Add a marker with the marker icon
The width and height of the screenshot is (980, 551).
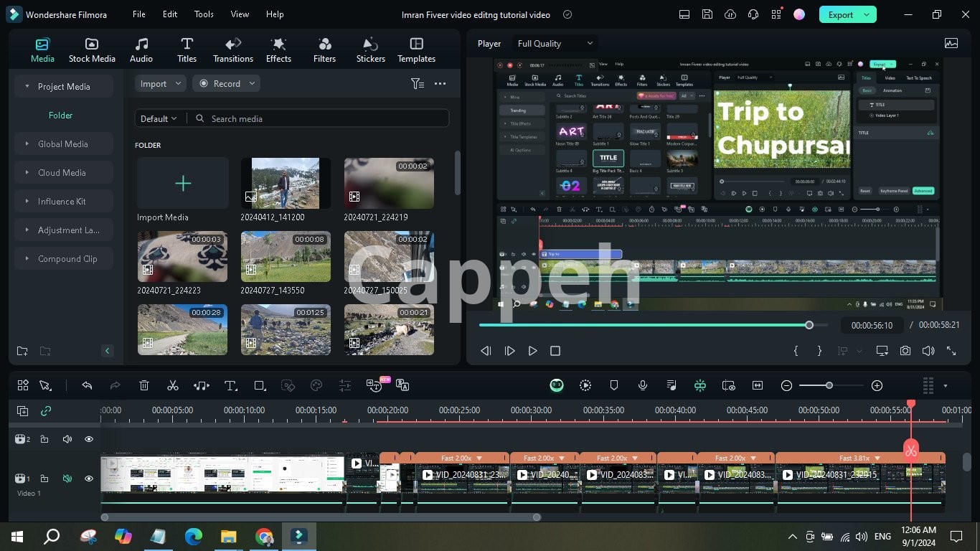pyautogui.click(x=614, y=386)
